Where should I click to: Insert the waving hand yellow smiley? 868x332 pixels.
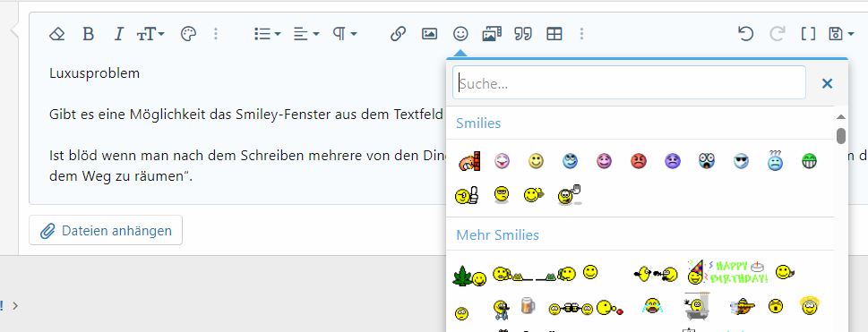pos(570,195)
